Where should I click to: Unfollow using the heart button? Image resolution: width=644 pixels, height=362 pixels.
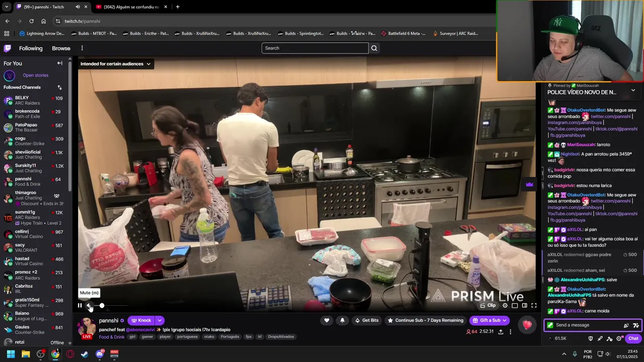(327, 320)
